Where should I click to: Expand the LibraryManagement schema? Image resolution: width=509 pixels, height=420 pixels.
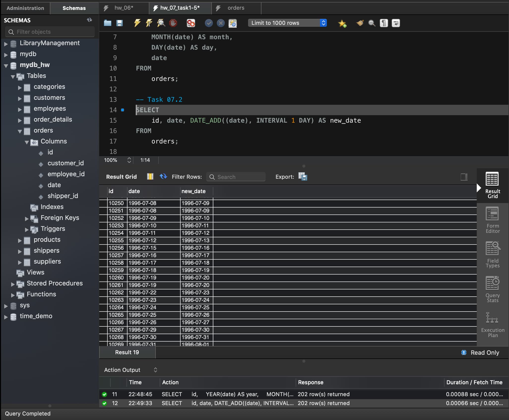(x=6, y=44)
